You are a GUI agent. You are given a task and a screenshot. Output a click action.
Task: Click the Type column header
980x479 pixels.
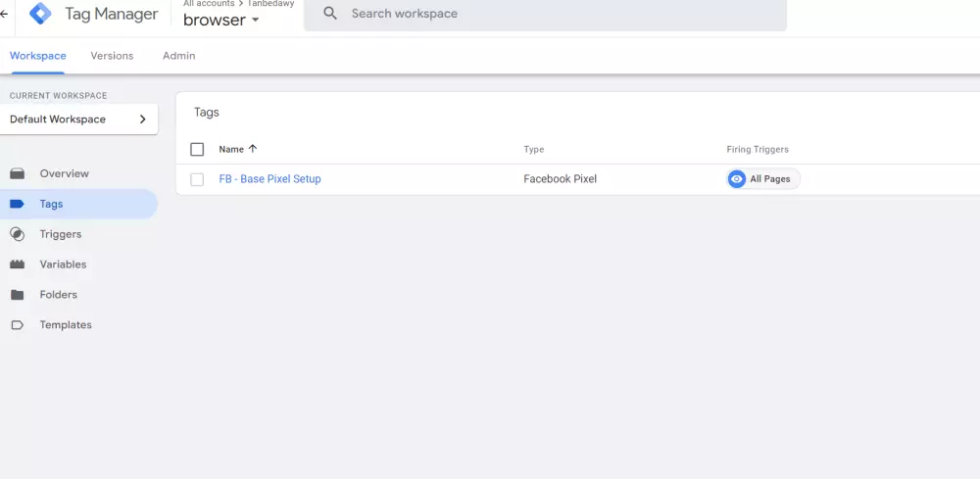(x=534, y=149)
